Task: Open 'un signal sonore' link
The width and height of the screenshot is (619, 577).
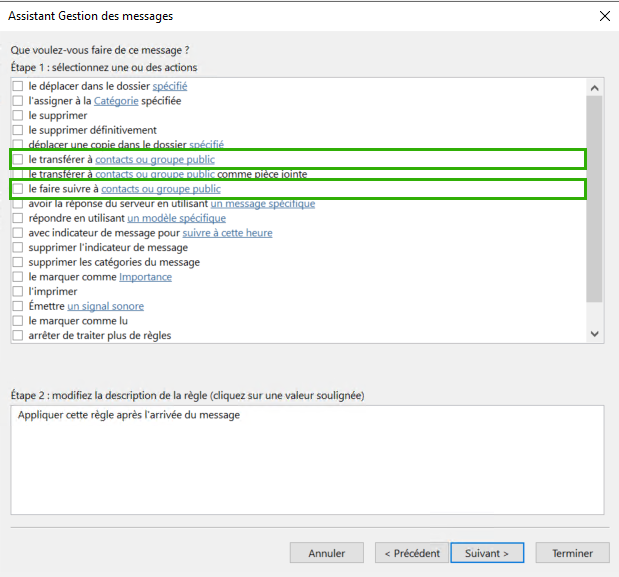Action: [105, 306]
